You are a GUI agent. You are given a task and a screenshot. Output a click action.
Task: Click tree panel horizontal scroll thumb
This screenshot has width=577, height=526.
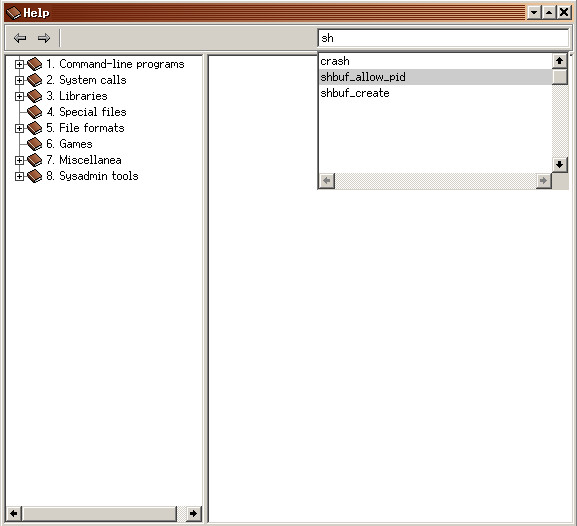click(99, 513)
